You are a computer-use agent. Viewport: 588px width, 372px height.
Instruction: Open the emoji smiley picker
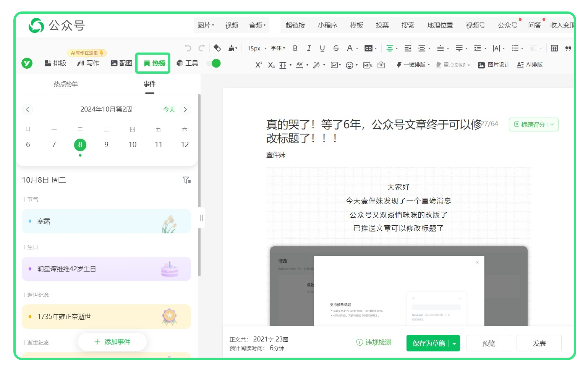pyautogui.click(x=349, y=65)
